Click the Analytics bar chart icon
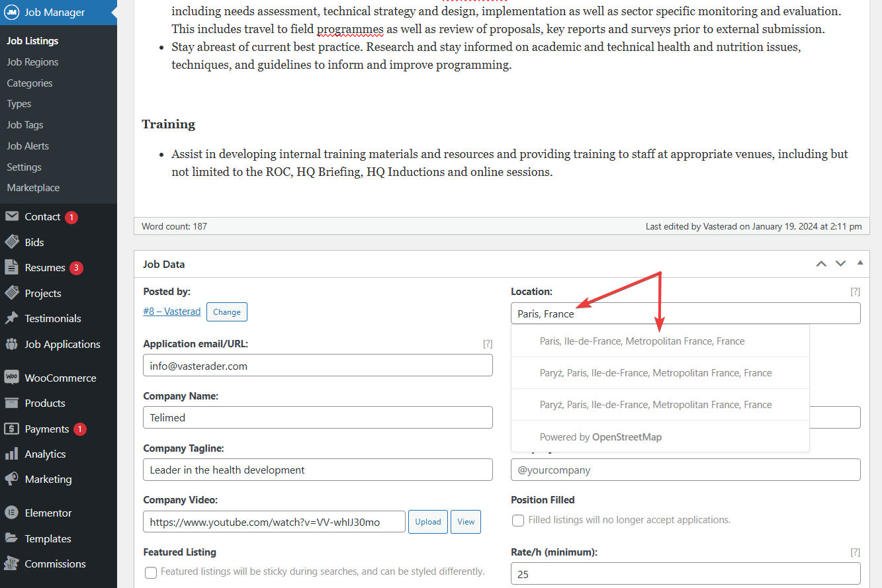This screenshot has width=882, height=588. (x=11, y=454)
